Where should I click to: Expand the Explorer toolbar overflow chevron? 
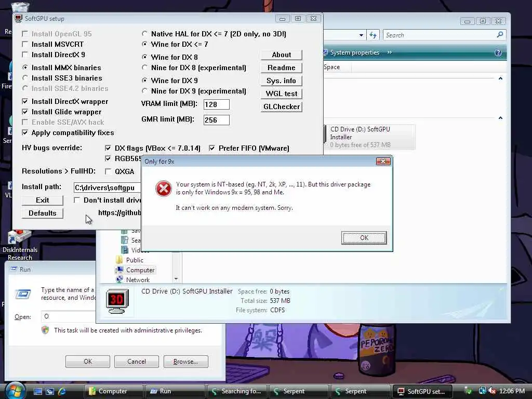tap(390, 52)
